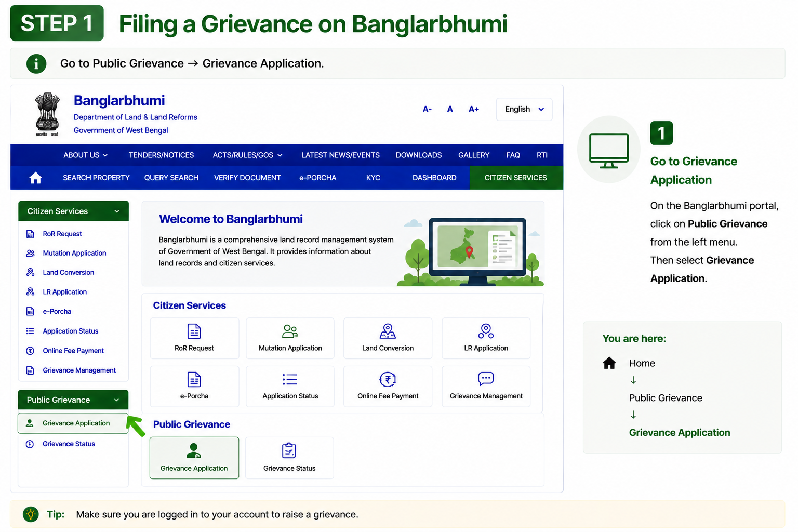This screenshot has width=798, height=532.
Task: Click Online Fee Payment link in the sidebar
Action: pos(73,351)
